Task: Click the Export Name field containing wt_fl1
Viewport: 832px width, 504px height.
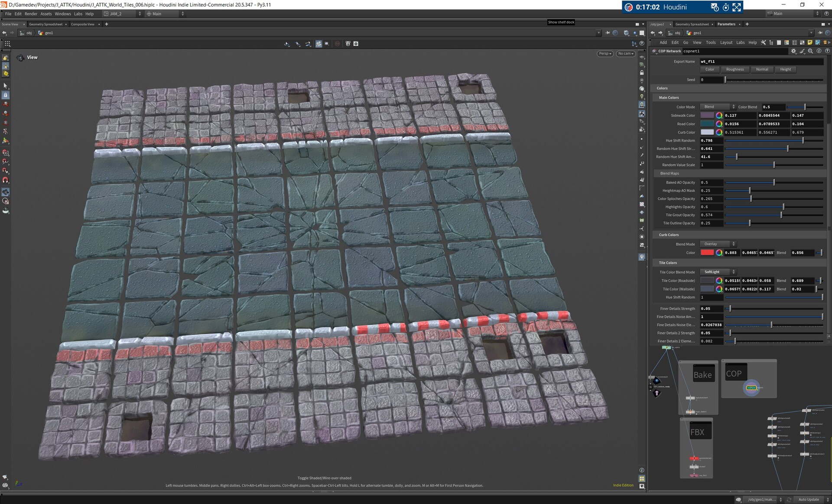Action: (x=760, y=61)
